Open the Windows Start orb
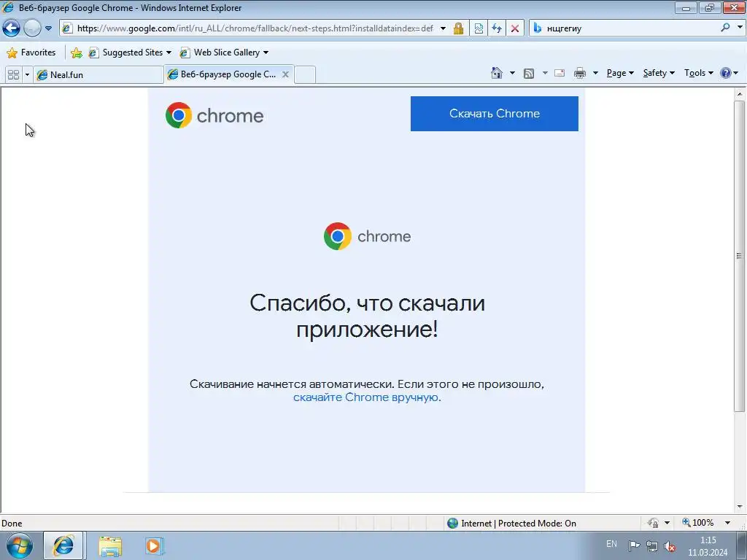 (20, 545)
